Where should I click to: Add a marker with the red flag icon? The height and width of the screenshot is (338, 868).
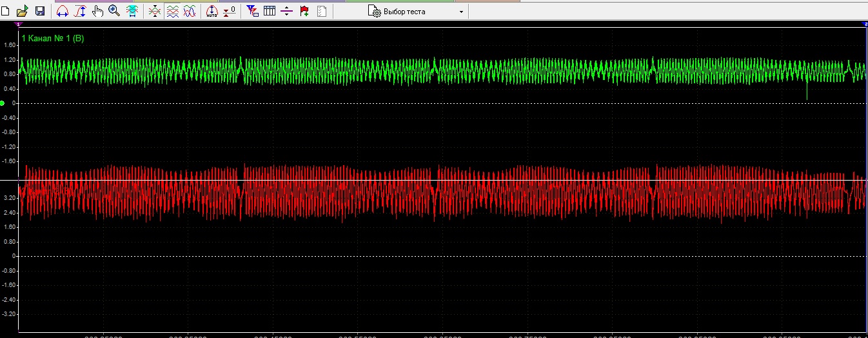coord(304,11)
